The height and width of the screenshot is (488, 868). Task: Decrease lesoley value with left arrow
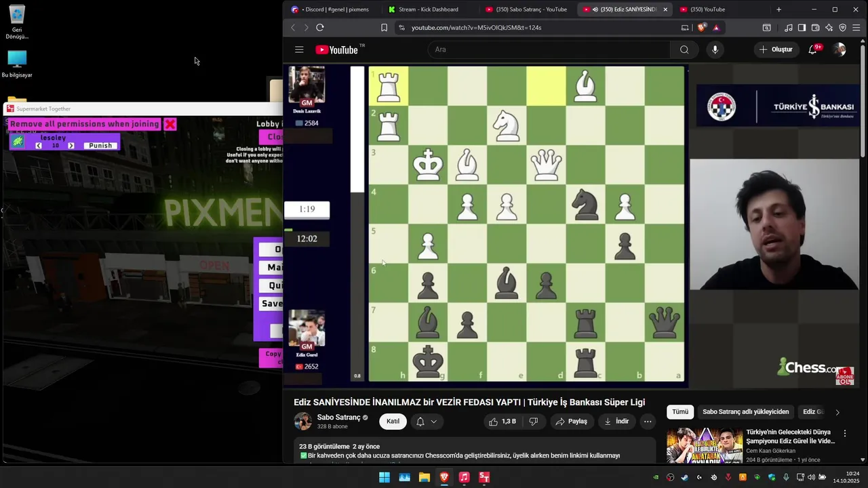[39, 146]
